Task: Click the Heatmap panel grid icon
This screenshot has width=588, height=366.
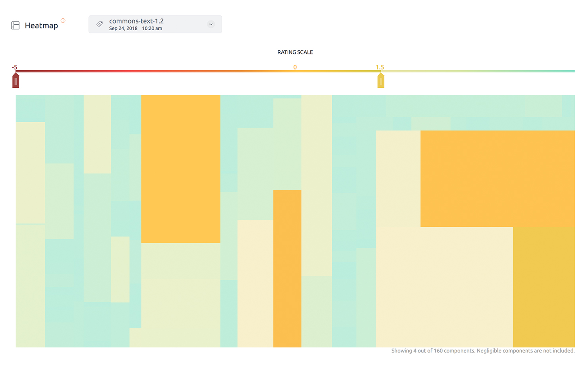Action: (x=15, y=25)
